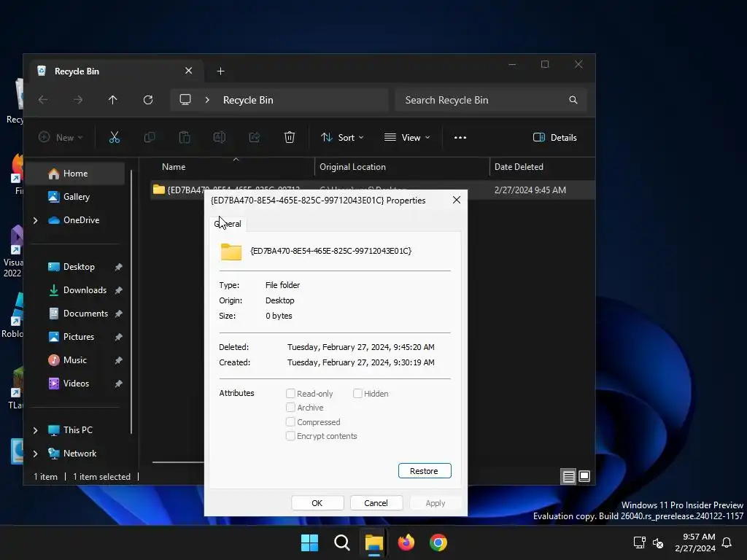The width and height of the screenshot is (747, 560).
Task: Click the Apply button
Action: [435, 503]
